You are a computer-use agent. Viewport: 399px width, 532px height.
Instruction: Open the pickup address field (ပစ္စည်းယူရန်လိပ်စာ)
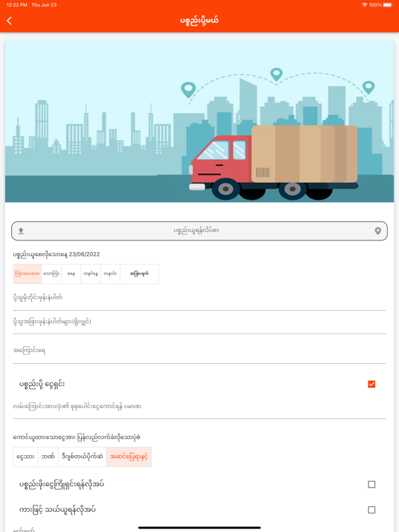click(199, 231)
